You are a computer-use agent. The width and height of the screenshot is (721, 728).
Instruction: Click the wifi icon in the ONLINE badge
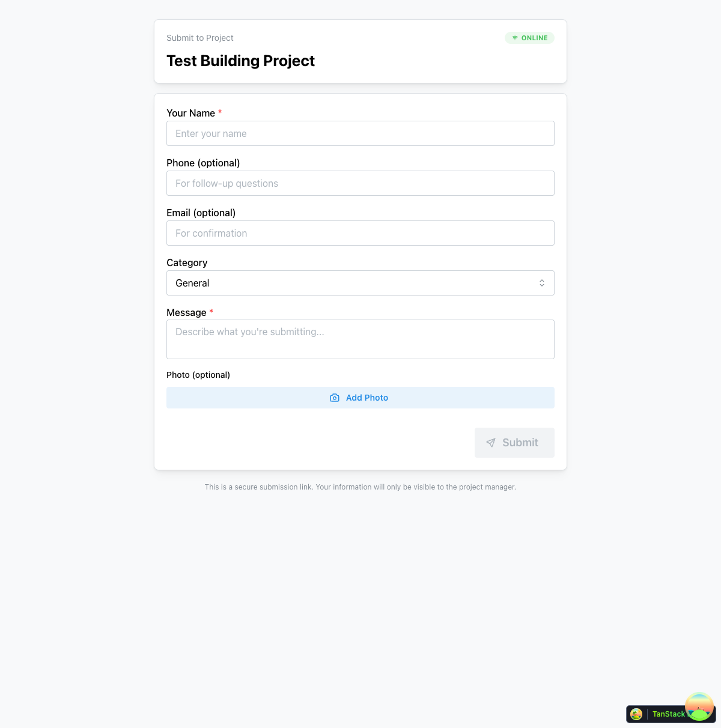tap(515, 37)
